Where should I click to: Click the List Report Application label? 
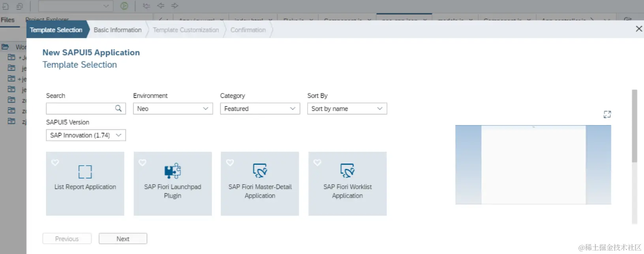85,187
